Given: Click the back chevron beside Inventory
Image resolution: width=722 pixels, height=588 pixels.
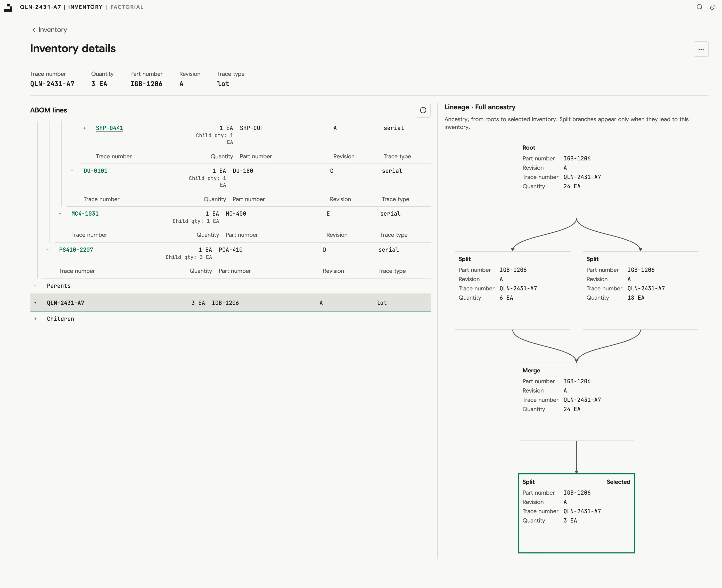Looking at the screenshot, I should point(34,30).
